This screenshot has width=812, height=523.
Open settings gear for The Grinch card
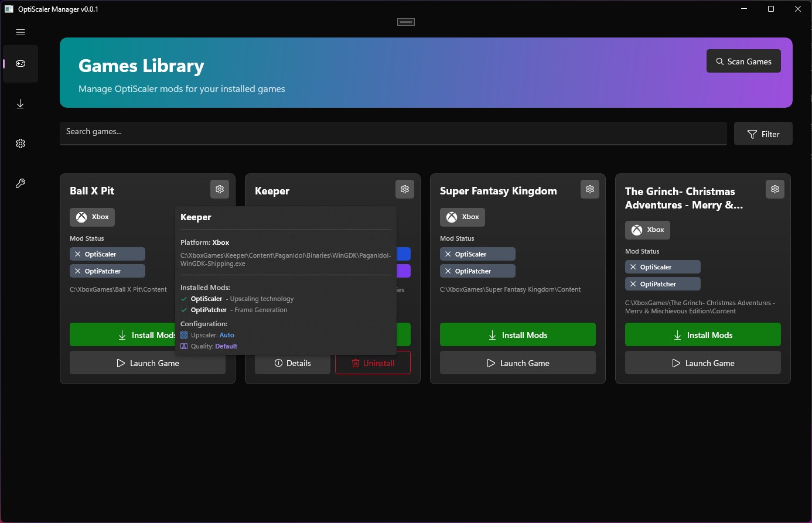pyautogui.click(x=775, y=189)
